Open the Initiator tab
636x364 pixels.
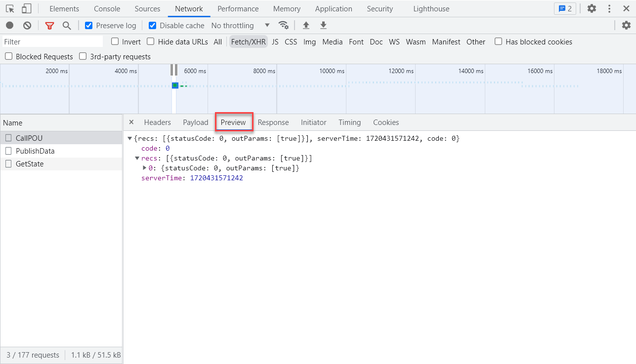[x=314, y=122]
